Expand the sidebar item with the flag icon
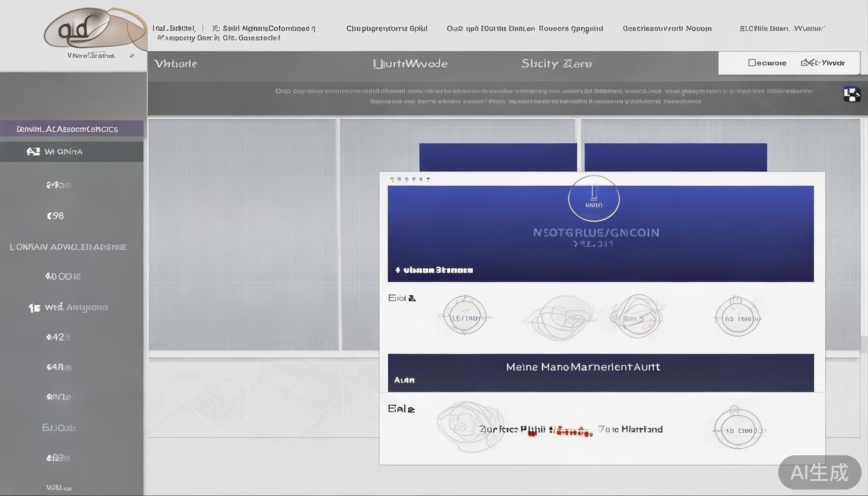Image resolution: width=868 pixels, height=496 pixels. point(34,307)
